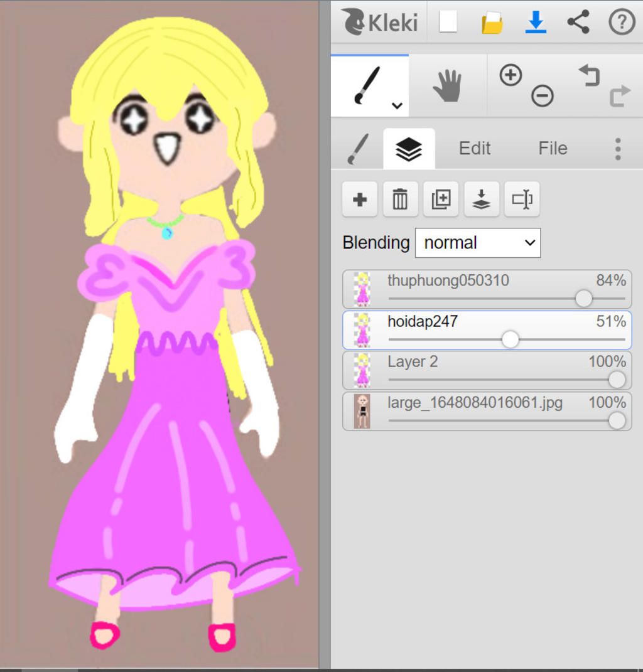Open the three-dot more options menu
Viewport: 643px width, 672px height.
[x=618, y=149]
